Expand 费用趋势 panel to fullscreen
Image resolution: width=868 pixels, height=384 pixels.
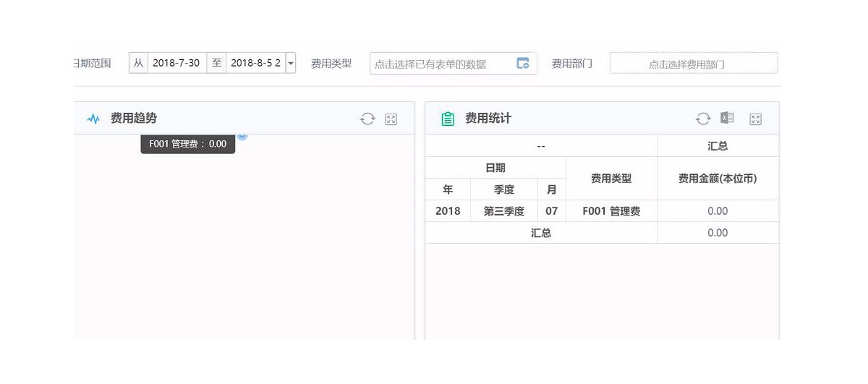click(x=391, y=119)
